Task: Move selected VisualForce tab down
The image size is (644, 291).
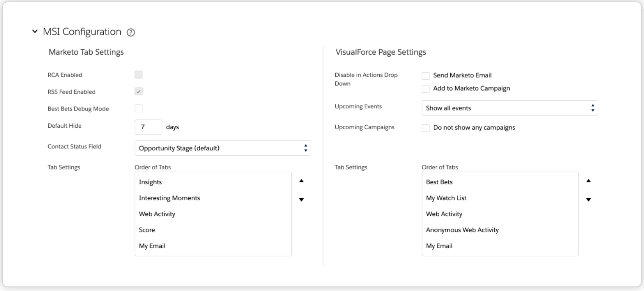Action: click(589, 200)
